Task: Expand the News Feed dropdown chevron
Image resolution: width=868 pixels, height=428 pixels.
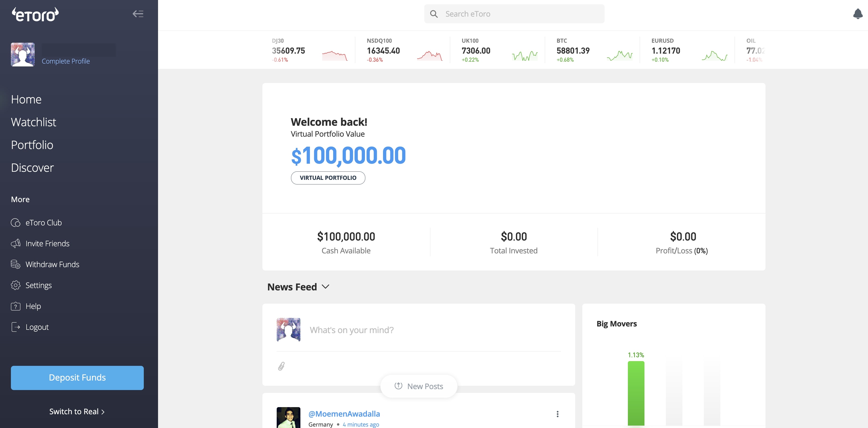Action: [325, 287]
